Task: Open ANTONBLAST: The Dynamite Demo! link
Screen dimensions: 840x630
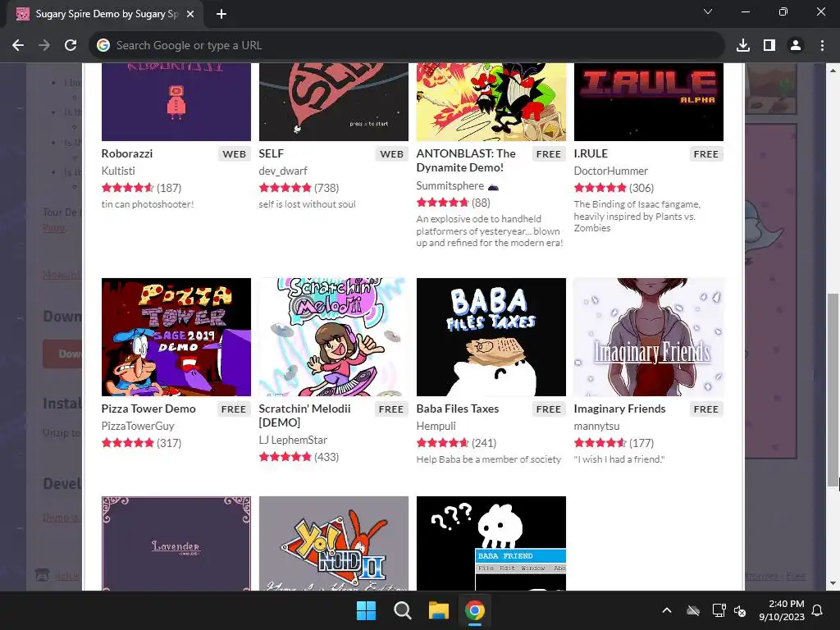Action: click(x=466, y=160)
